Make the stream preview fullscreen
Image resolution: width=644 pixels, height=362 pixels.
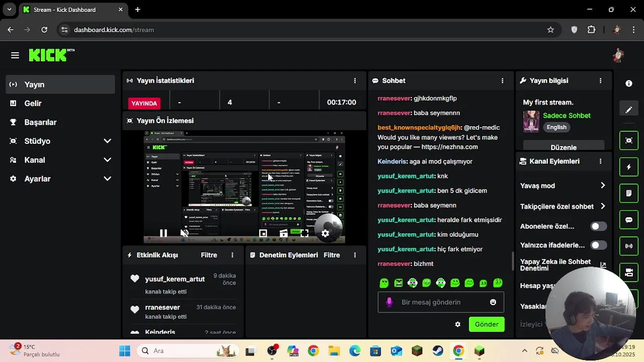pyautogui.click(x=304, y=233)
